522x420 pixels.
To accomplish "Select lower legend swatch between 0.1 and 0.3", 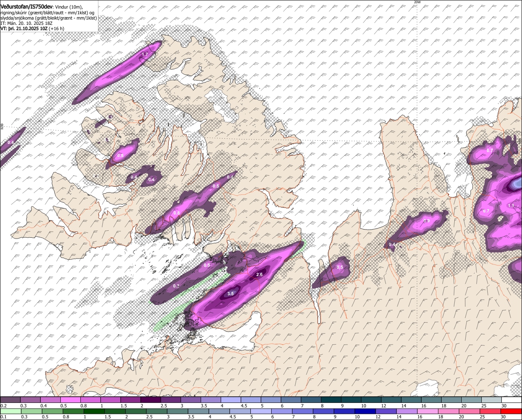I will (11, 411).
